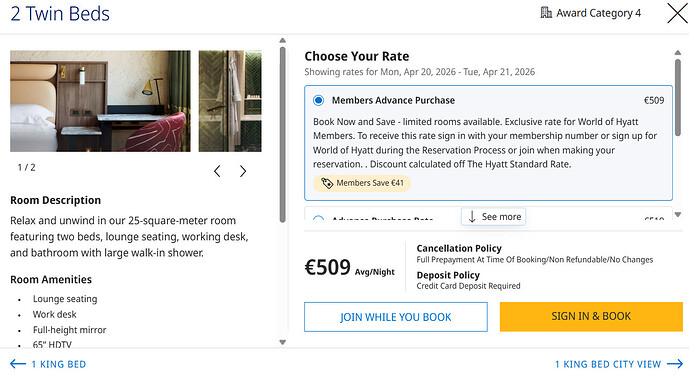The height and width of the screenshot is (382, 689).
Task: Click the room details scroll down arrow
Action: click(x=283, y=342)
